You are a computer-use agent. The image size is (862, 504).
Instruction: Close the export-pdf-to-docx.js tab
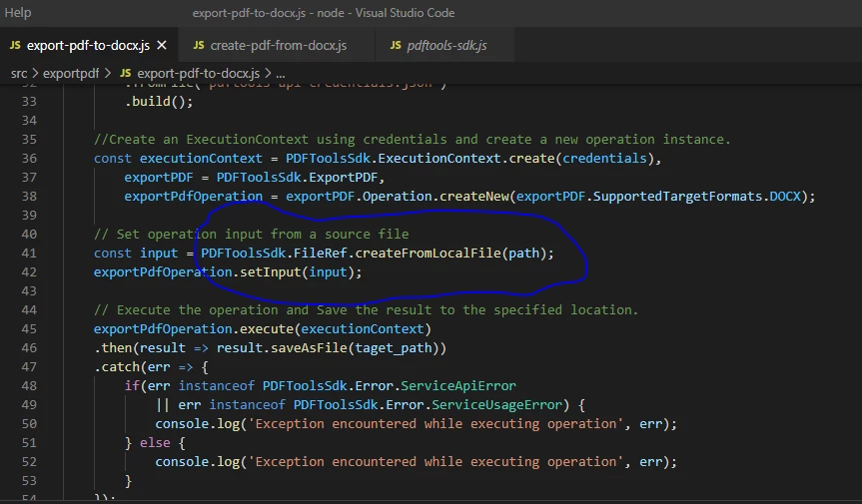162,46
